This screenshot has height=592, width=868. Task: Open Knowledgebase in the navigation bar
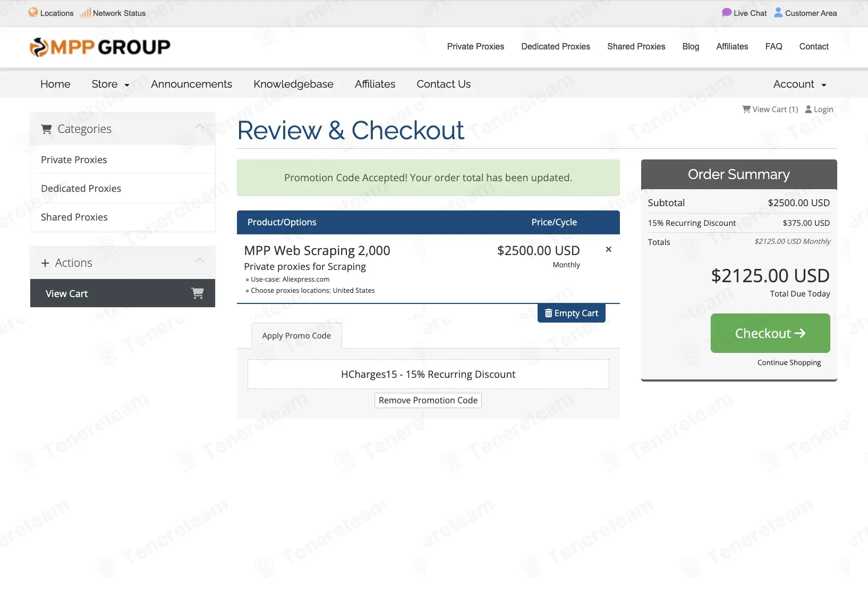click(x=293, y=84)
